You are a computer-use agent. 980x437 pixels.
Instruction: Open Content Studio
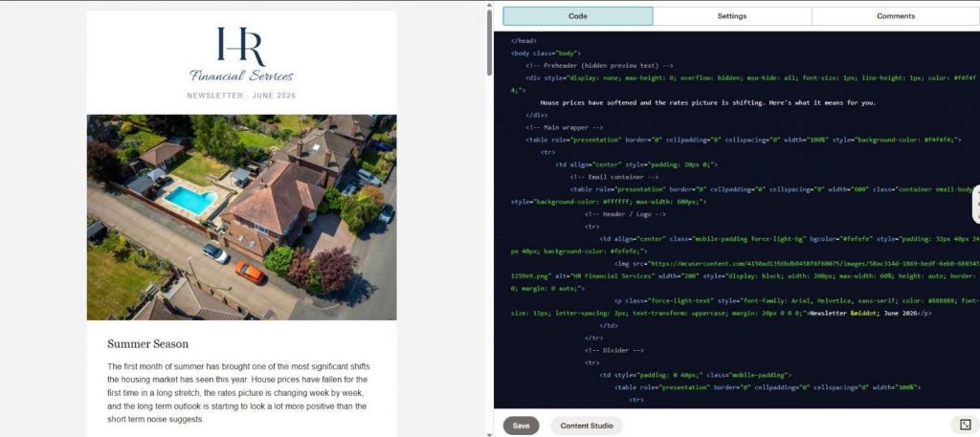(587, 426)
